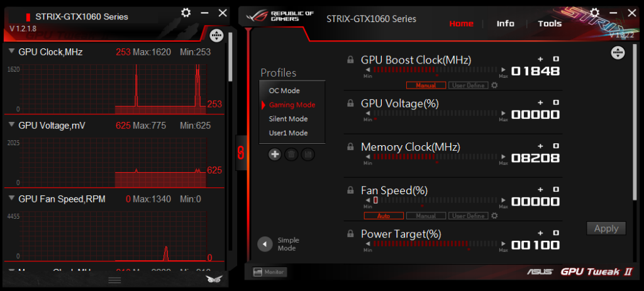Click the GPU Voltage slider bar
The image size is (644, 291).
coord(436,113)
